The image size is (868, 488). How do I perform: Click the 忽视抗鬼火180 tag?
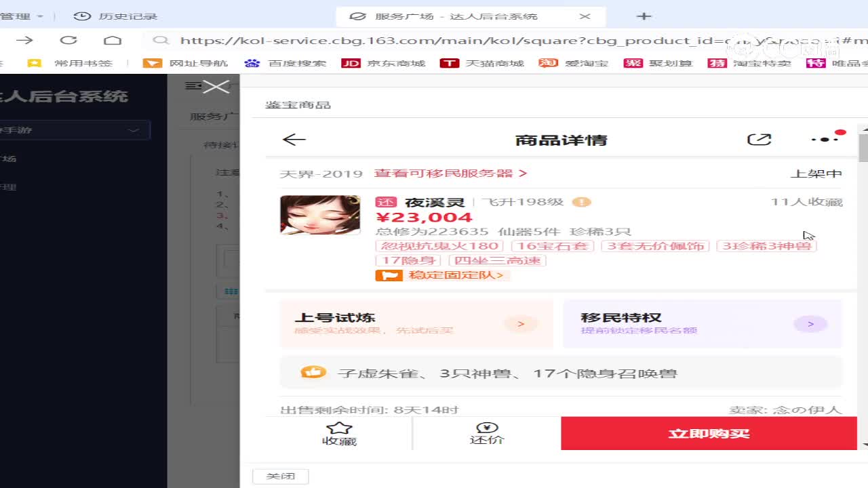[x=440, y=246]
